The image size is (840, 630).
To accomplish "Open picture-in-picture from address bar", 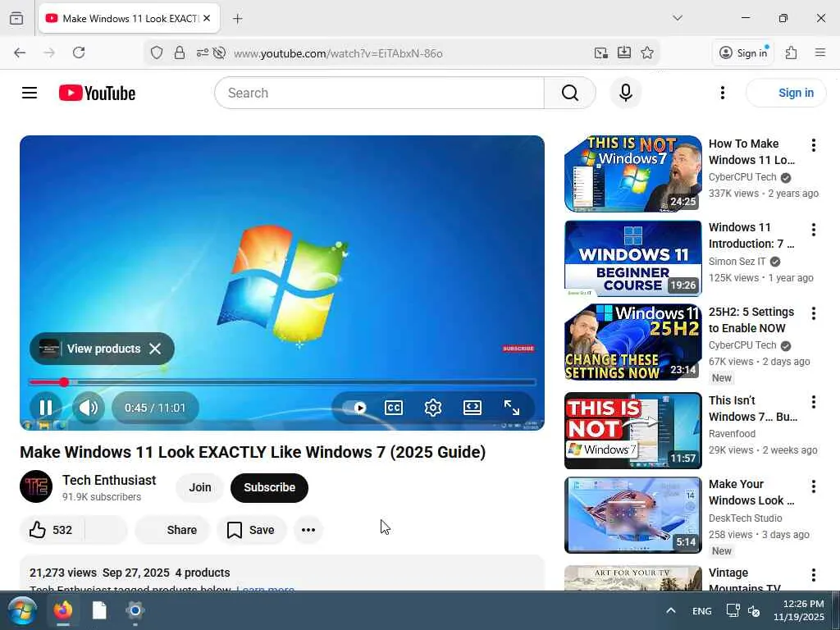I will point(600,52).
